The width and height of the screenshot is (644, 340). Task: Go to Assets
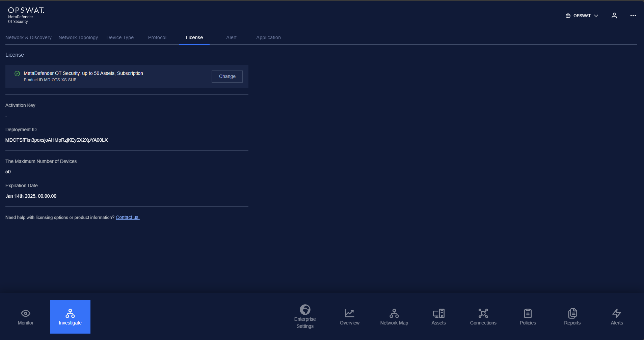[439, 317]
